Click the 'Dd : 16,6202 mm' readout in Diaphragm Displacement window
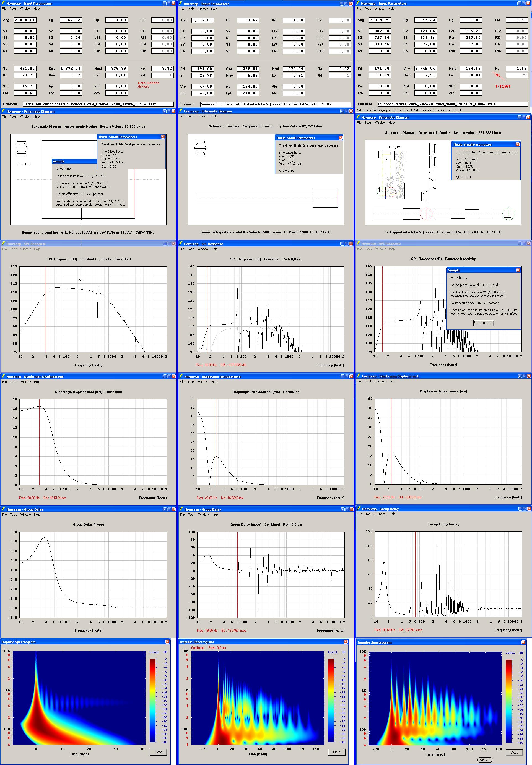This screenshot has width=532, height=765. coord(410,497)
